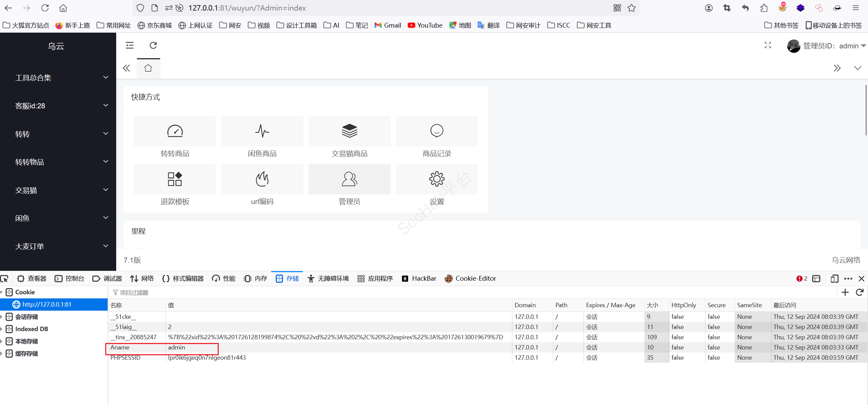Toggle the sidebar collapse icon
The width and height of the screenshot is (868, 405).
129,45
